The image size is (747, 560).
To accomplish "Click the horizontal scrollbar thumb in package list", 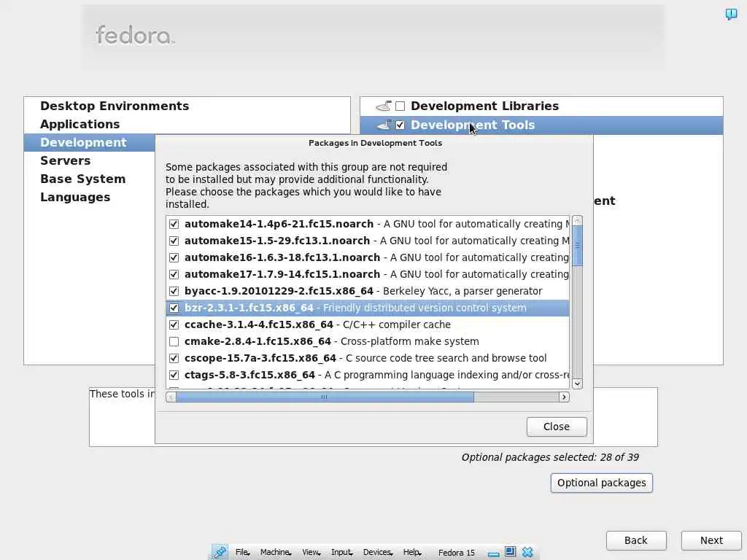I will coord(325,397).
